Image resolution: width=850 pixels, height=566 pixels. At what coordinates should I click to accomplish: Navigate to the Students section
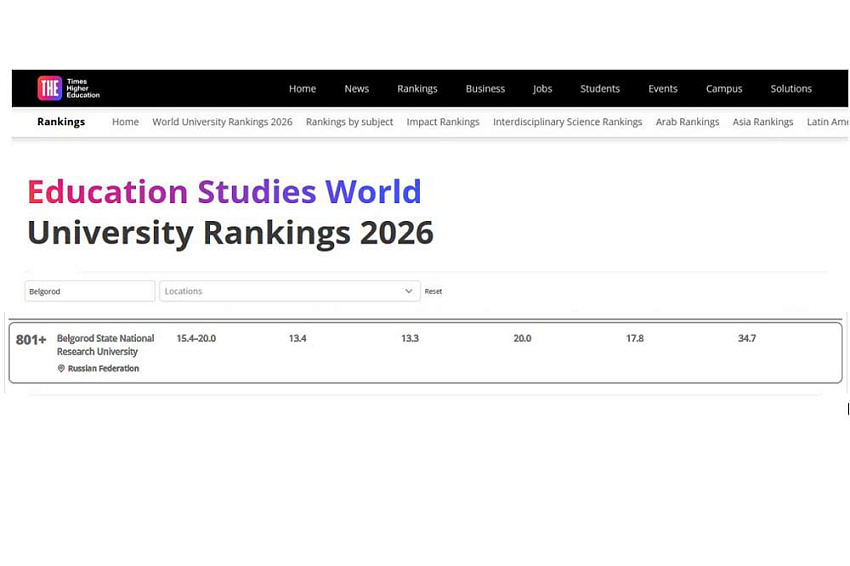(x=600, y=89)
